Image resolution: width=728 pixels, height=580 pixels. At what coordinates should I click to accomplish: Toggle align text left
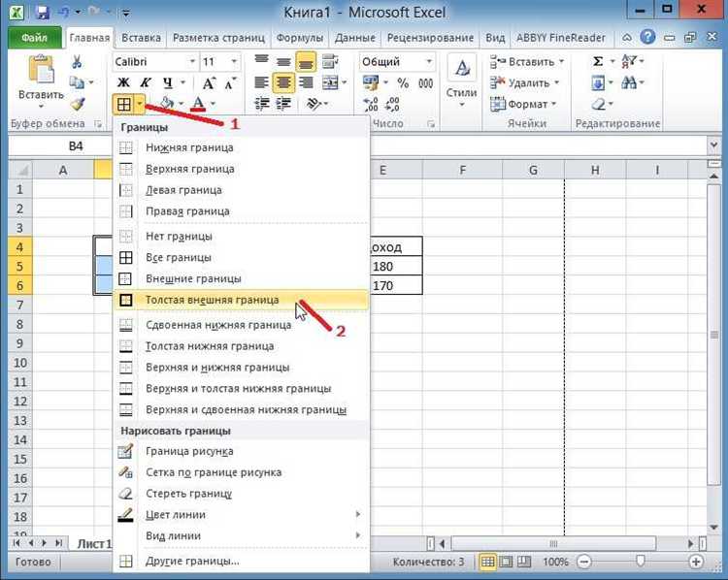pos(262,83)
